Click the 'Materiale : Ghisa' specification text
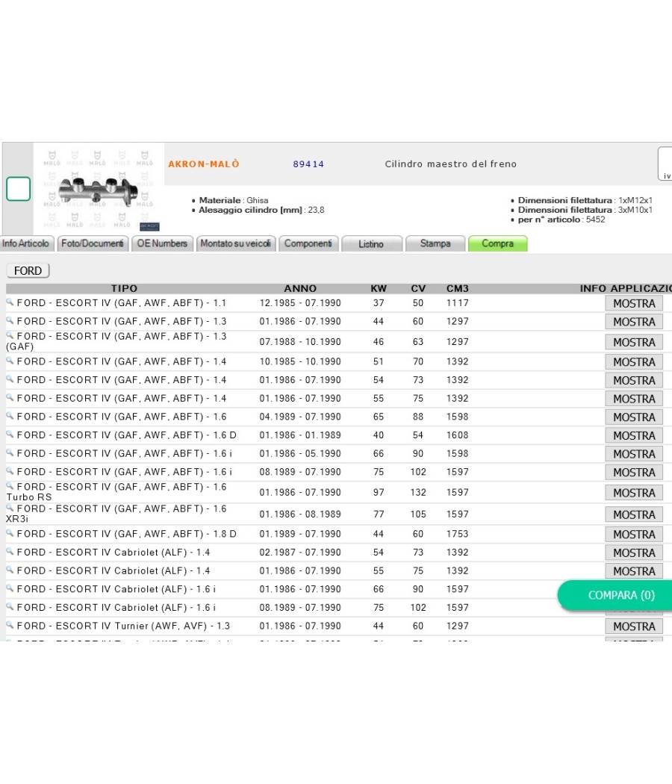Viewport: 672px width, 784px height. (234, 201)
